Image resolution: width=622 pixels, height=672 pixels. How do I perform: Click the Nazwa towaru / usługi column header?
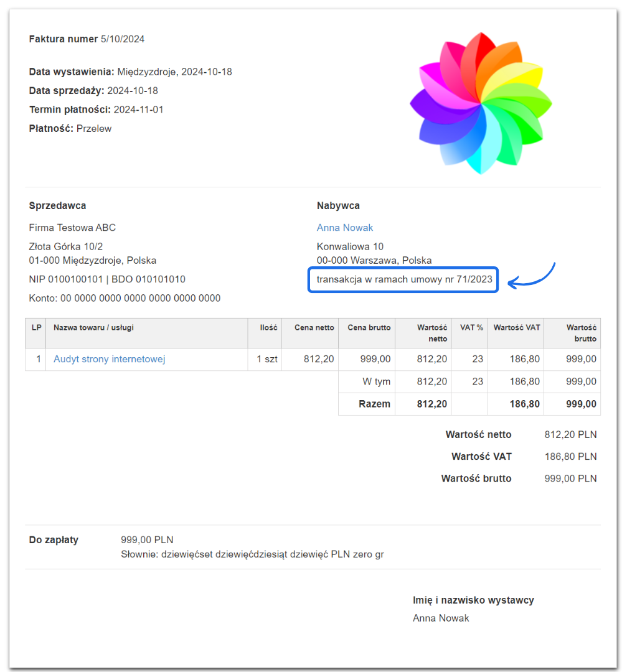(94, 328)
